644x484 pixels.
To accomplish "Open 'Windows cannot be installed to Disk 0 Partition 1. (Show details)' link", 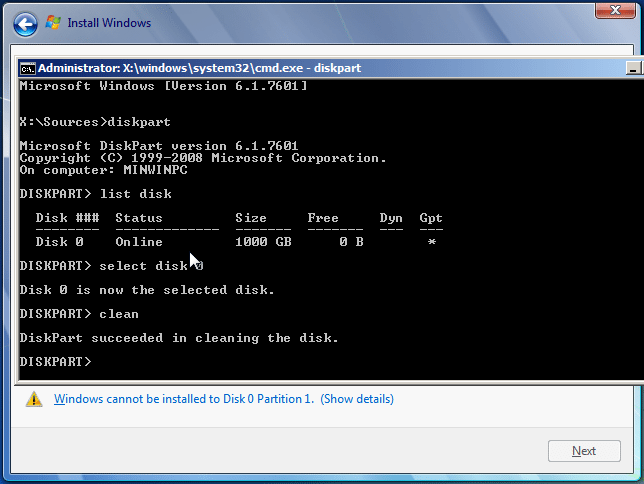I will [224, 399].
